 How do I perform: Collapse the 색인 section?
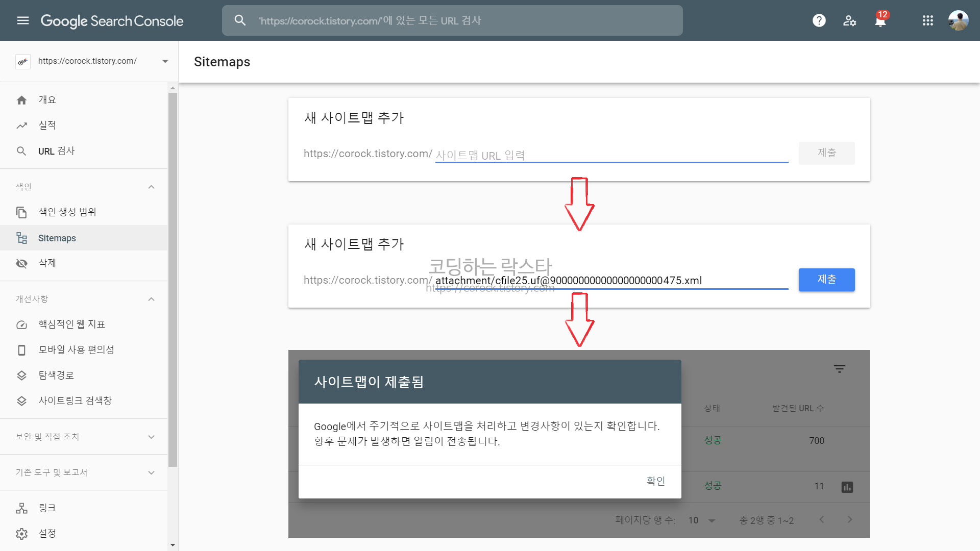click(x=151, y=187)
